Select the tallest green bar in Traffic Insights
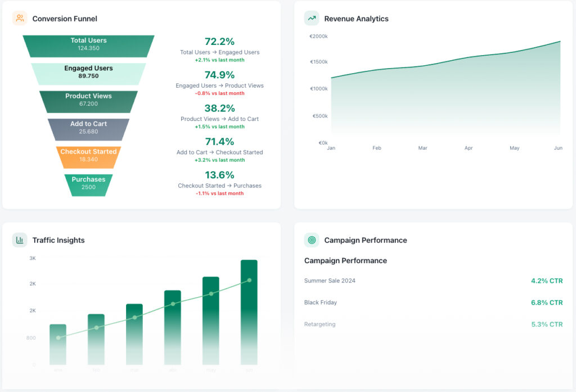This screenshot has width=576, height=392. [249, 312]
